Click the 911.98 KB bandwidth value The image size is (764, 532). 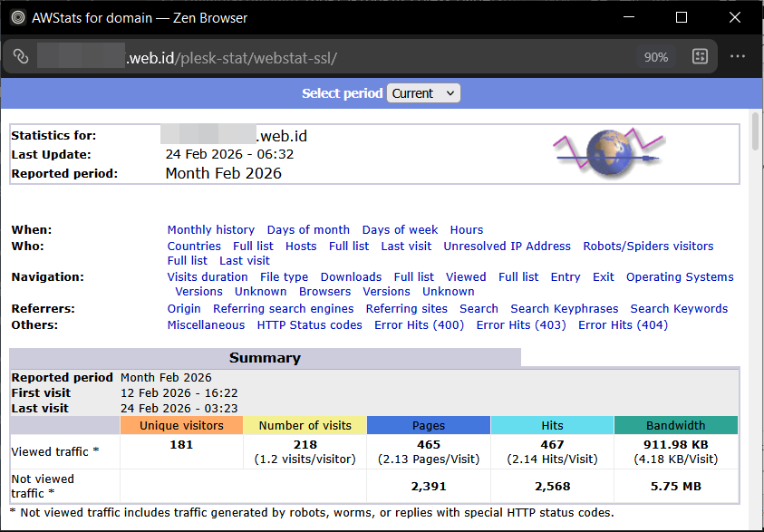(676, 445)
